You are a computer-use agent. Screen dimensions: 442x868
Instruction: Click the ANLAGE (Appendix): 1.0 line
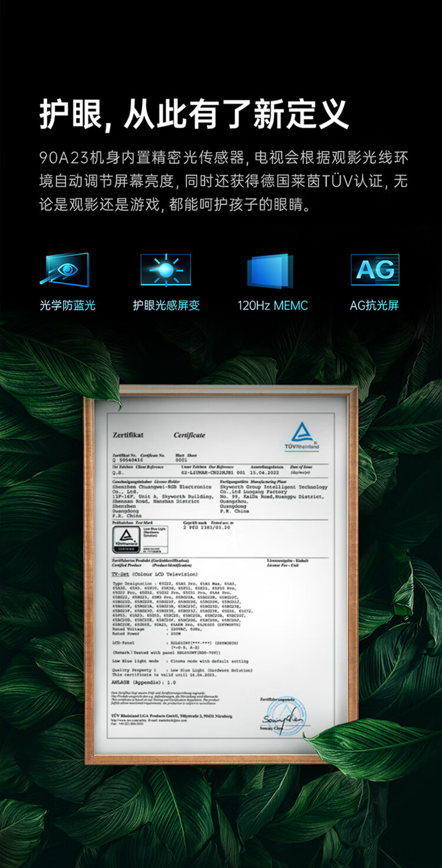[144, 682]
